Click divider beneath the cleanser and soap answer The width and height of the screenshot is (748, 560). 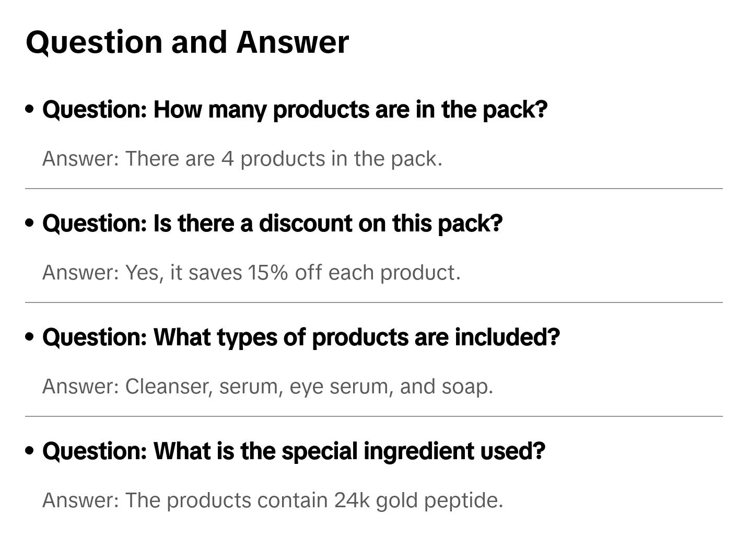coord(373,416)
